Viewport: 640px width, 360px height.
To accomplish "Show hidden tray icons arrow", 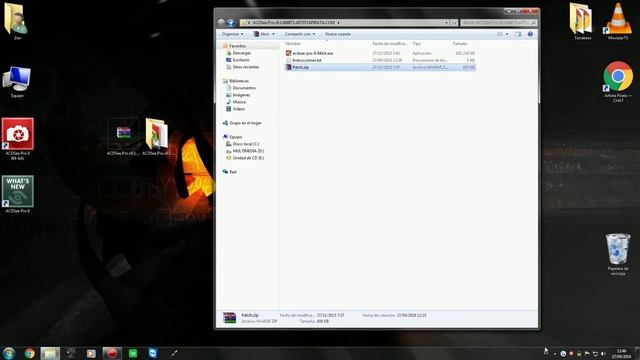I will click(554, 353).
